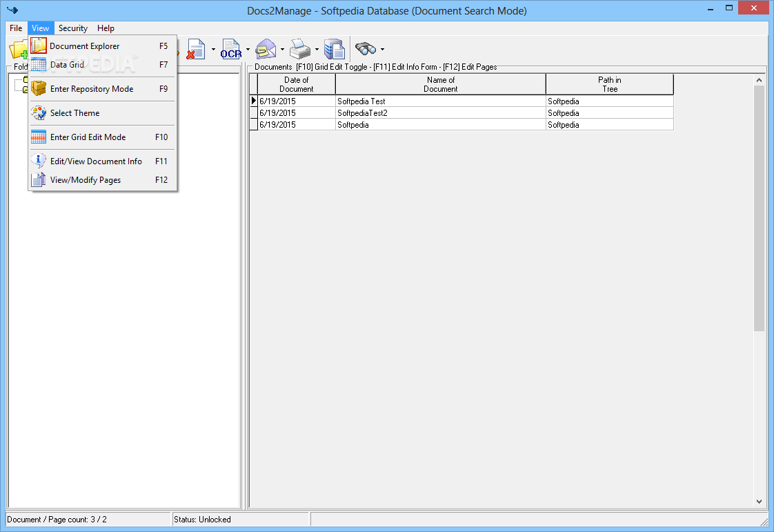Click the Status: Unlocked status bar text
774x532 pixels.
point(202,520)
